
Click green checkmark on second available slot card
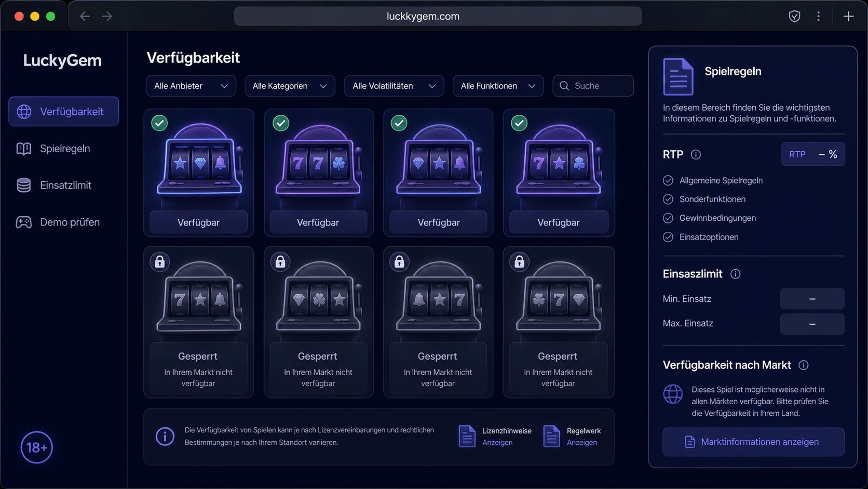281,123
